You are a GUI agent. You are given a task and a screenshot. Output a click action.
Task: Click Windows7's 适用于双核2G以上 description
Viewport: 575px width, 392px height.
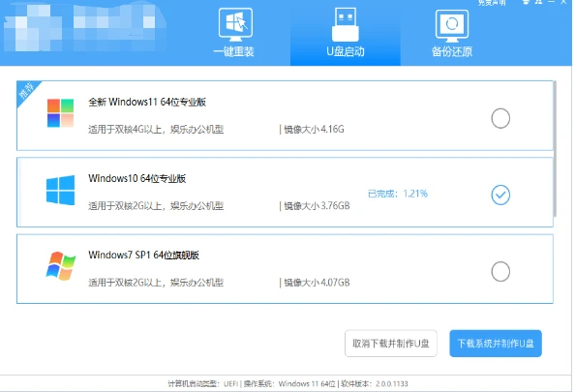[156, 283]
